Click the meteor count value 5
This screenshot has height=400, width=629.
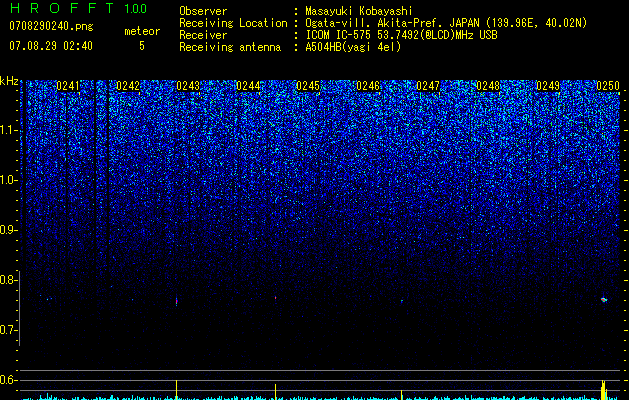click(x=142, y=46)
